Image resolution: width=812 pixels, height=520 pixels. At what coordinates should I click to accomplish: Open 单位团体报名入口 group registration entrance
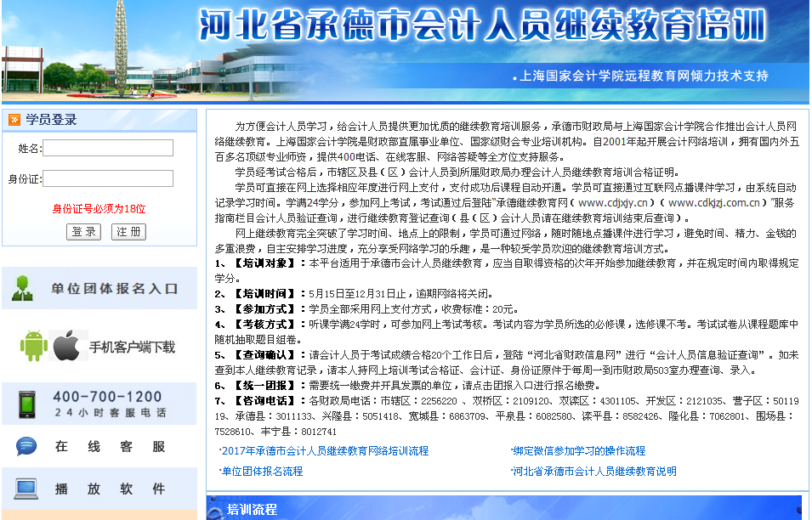(x=115, y=289)
